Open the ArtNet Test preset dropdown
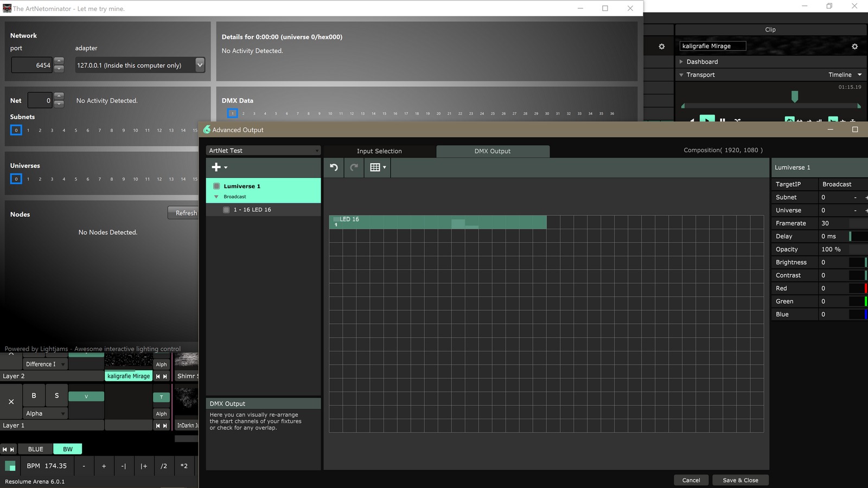Viewport: 868px width, 488px height. pos(263,151)
